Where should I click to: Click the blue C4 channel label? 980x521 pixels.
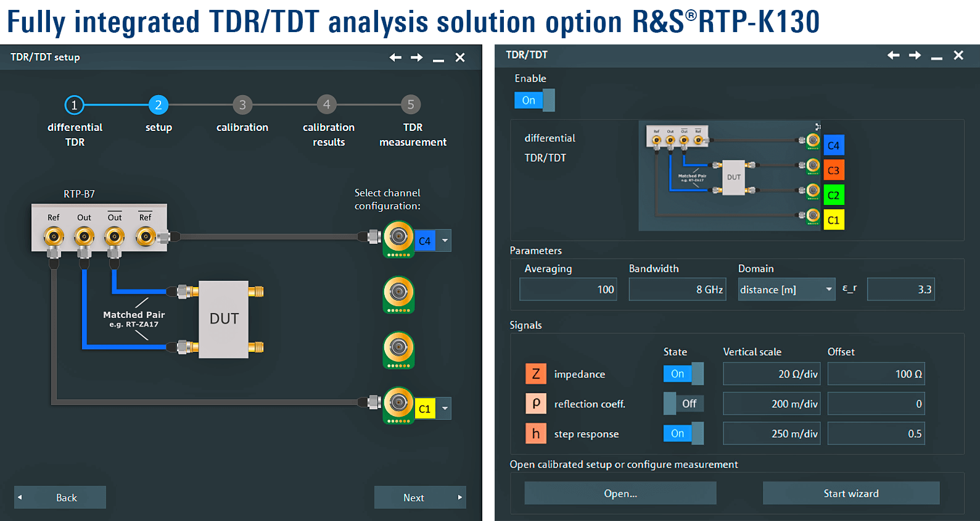425,241
